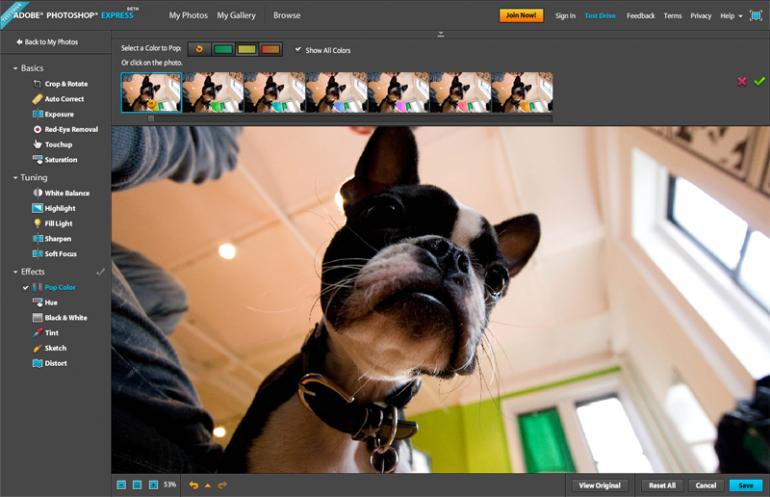Viewport: 770px width, 497px height.
Task: Pick the green color swatch to pop
Action: point(222,49)
